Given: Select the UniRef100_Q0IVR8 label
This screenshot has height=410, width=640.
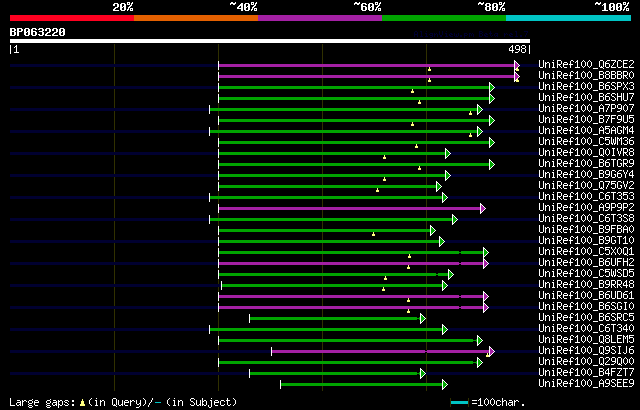Looking at the screenshot, I should pos(586,153).
